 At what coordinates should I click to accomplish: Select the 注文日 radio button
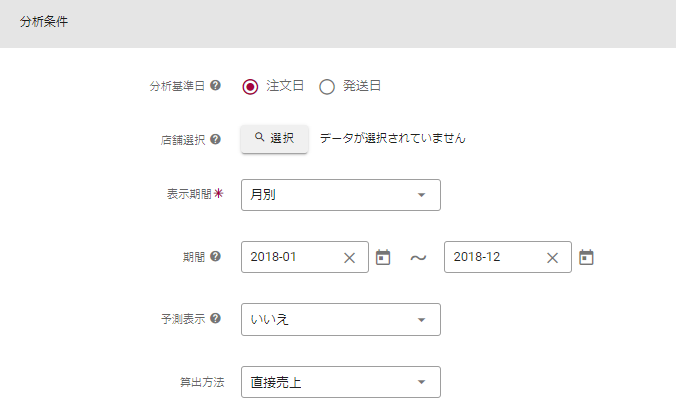251,86
